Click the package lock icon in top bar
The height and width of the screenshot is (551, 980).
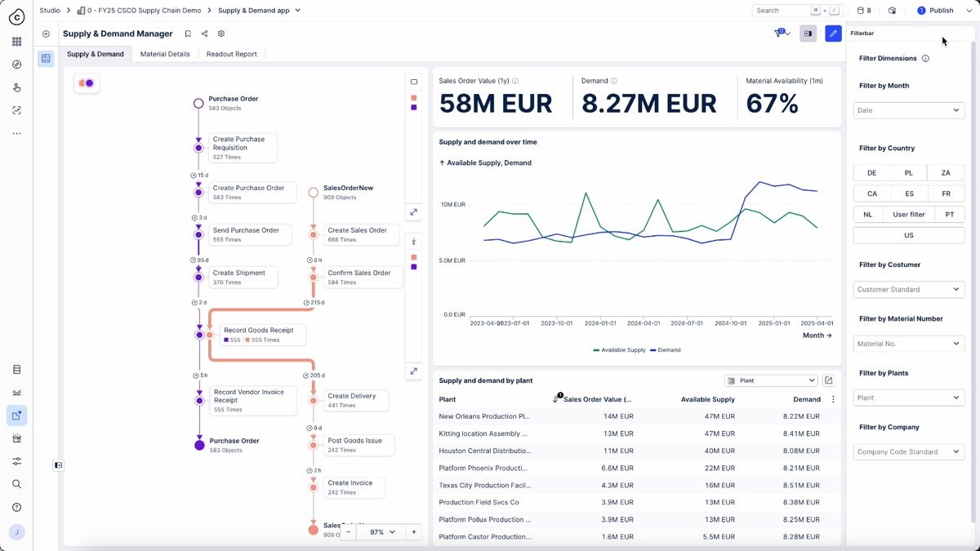point(892,11)
